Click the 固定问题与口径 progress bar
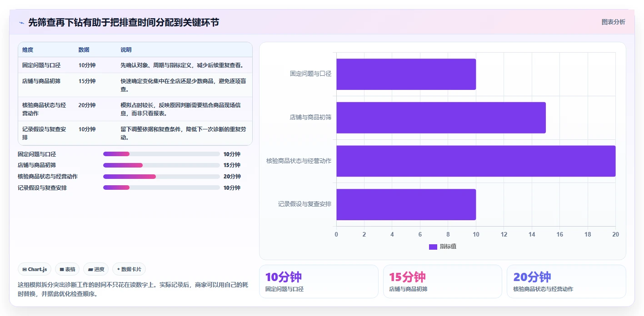The image size is (644, 316). coord(161,154)
